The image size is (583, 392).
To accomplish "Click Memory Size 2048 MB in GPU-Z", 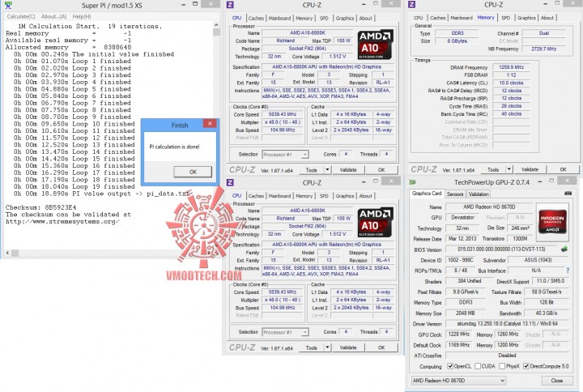I will click(466, 313).
